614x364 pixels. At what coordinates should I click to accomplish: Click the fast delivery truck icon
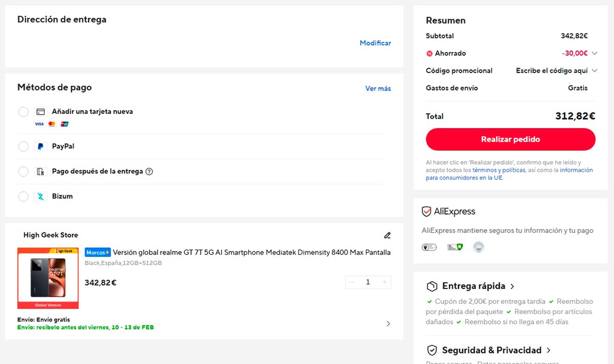[431, 286]
